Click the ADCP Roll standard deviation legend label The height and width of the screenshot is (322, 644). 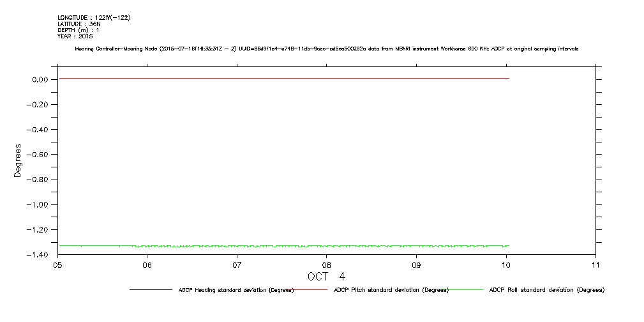pyautogui.click(x=546, y=290)
